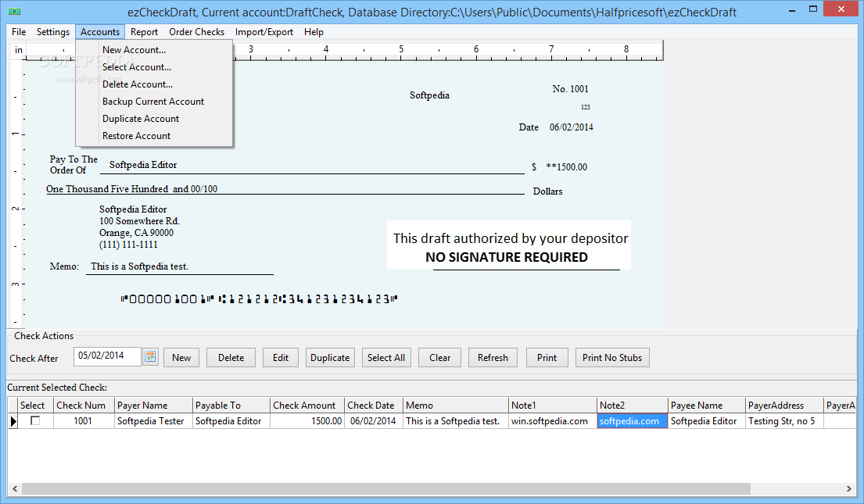Click the Delete check button

[231, 357]
